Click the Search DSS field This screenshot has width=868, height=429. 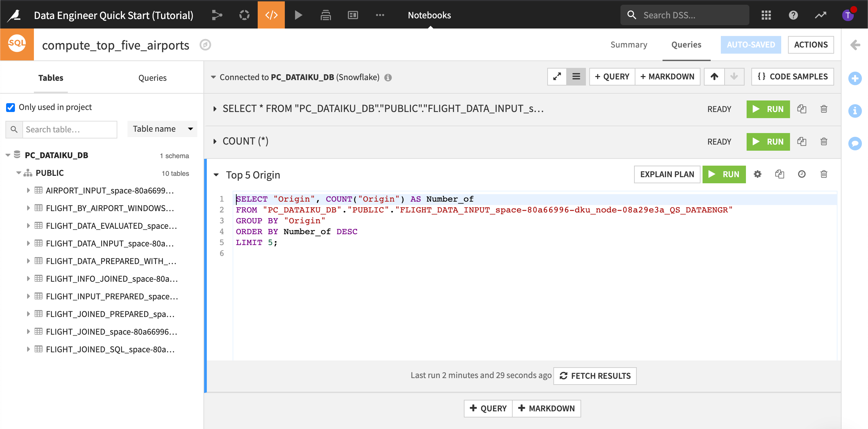pos(685,15)
